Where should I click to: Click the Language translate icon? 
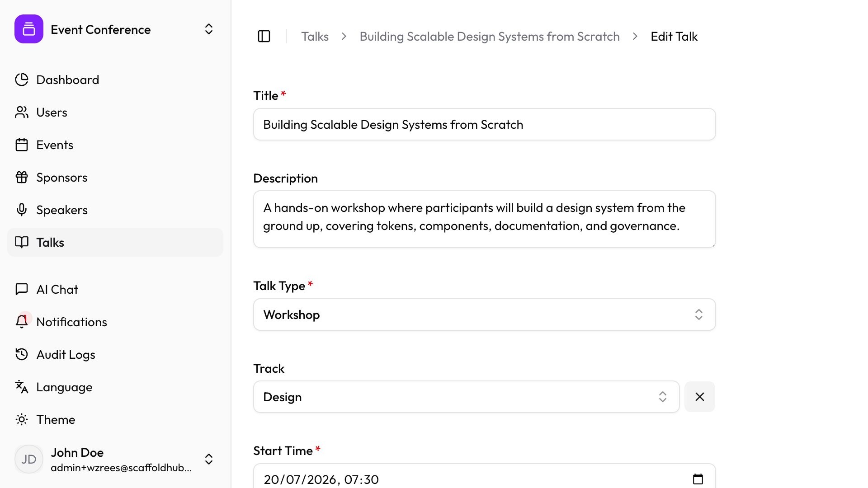point(22,387)
